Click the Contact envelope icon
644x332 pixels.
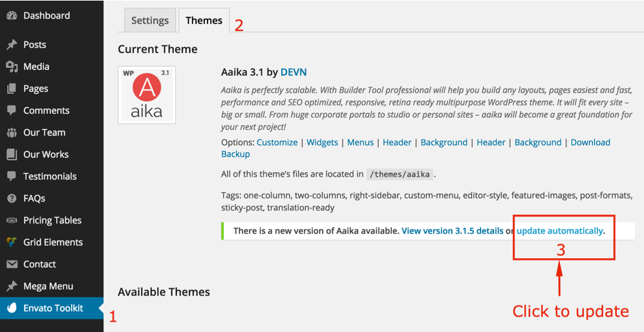(12, 264)
